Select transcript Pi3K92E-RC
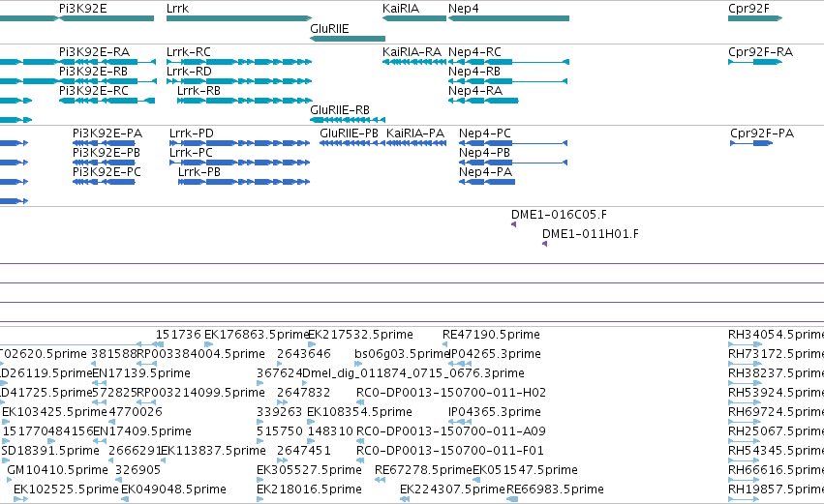The width and height of the screenshot is (824, 504). (107, 101)
